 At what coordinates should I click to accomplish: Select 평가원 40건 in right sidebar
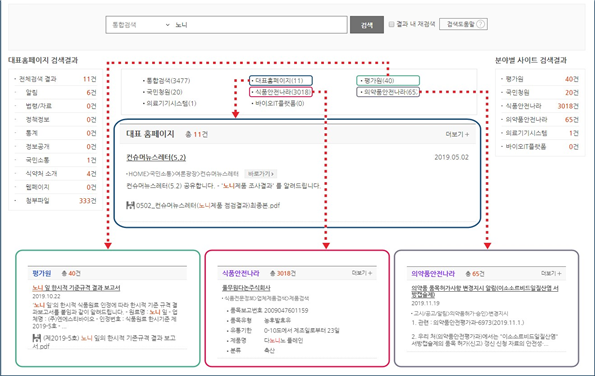tap(540, 79)
